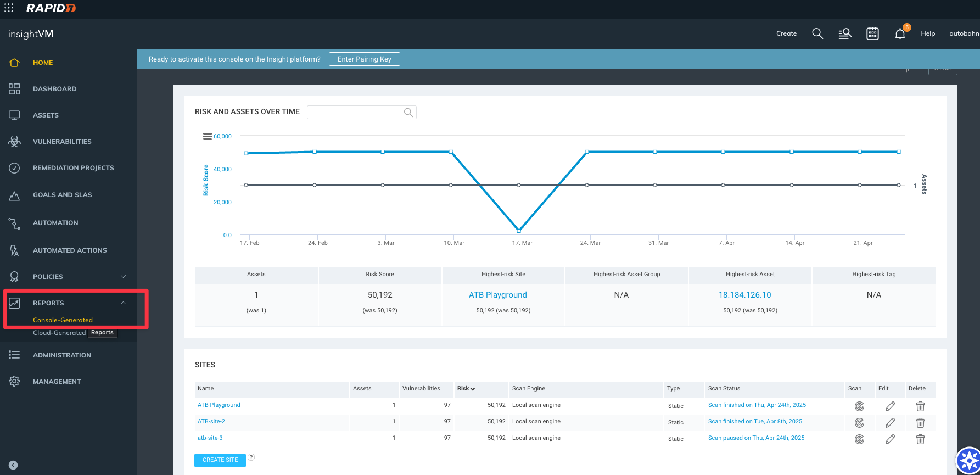Sort sites by Name column header
The height and width of the screenshot is (475, 980).
[205, 389]
